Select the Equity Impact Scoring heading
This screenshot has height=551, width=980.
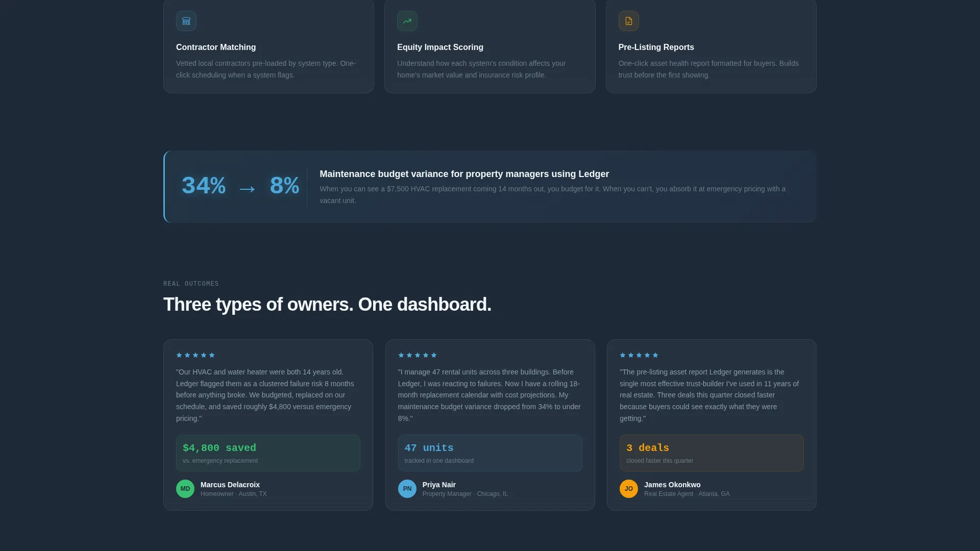click(440, 47)
